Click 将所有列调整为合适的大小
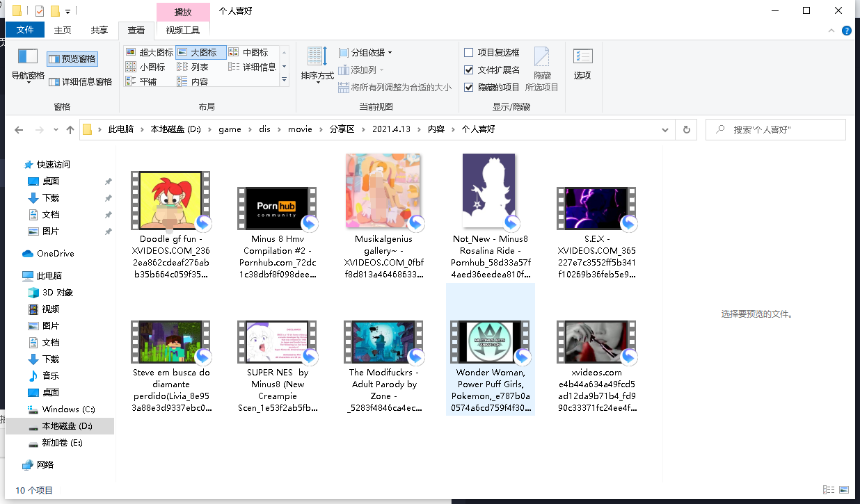The width and height of the screenshot is (860, 504). pos(395,88)
